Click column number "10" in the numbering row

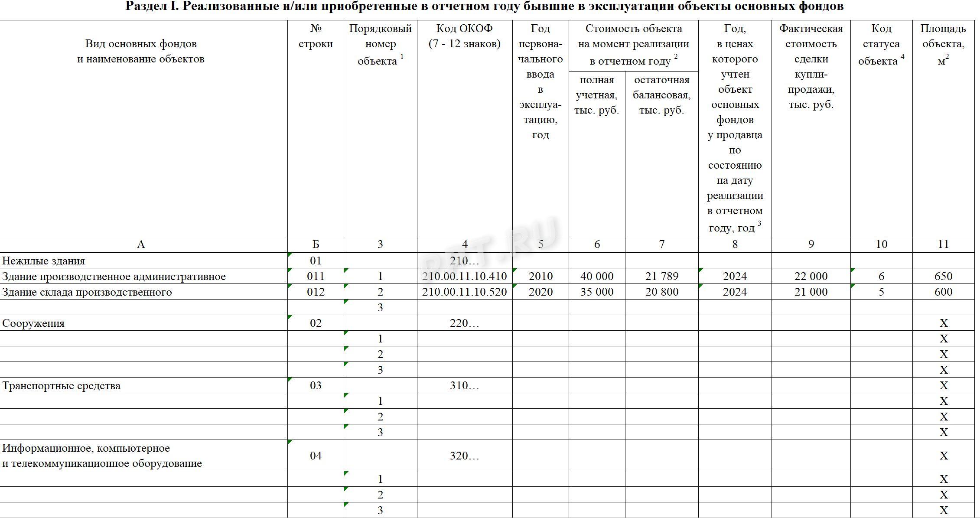pos(881,244)
